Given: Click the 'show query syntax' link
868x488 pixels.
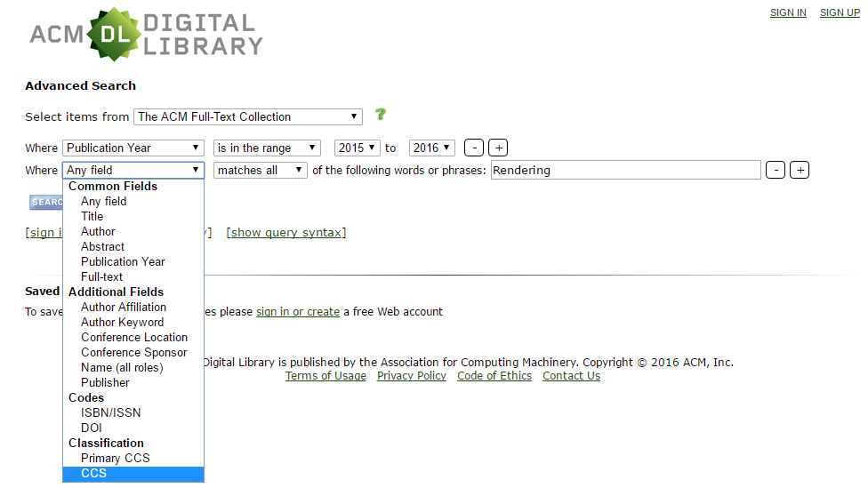Looking at the screenshot, I should tap(286, 232).
